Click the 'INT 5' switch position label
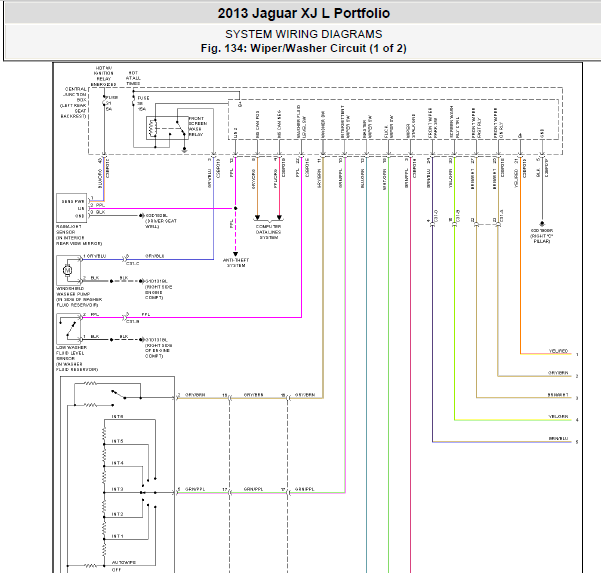The height and width of the screenshot is (573, 601). [x=117, y=441]
